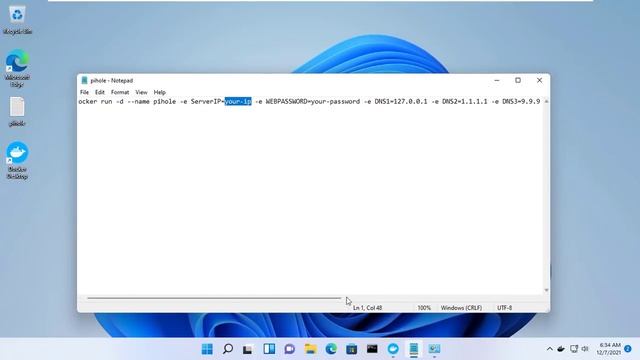Click the Docker whale tray icon
Viewport: 640px width, 360px height.
click(561, 349)
